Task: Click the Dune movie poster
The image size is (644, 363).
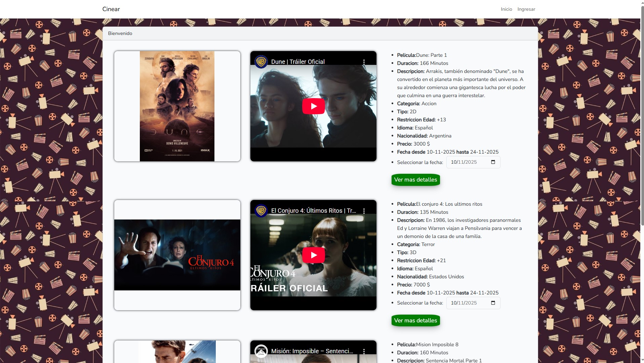Action: (177, 106)
